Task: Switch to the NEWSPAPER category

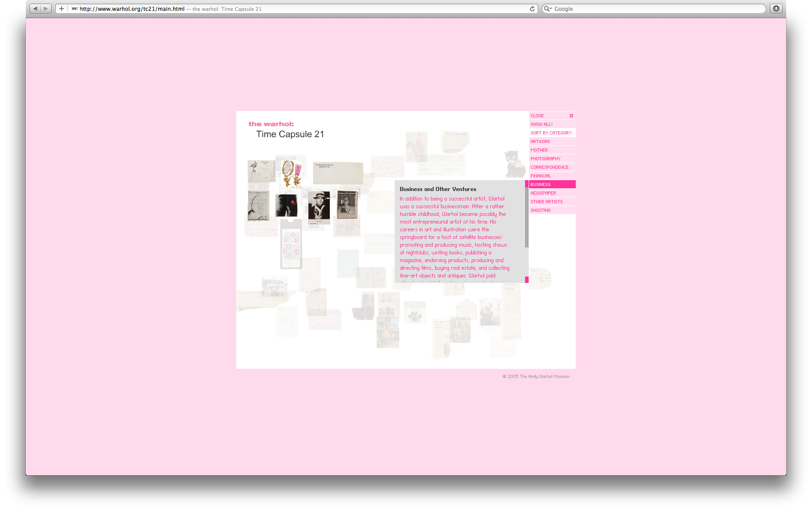Action: pyautogui.click(x=543, y=193)
